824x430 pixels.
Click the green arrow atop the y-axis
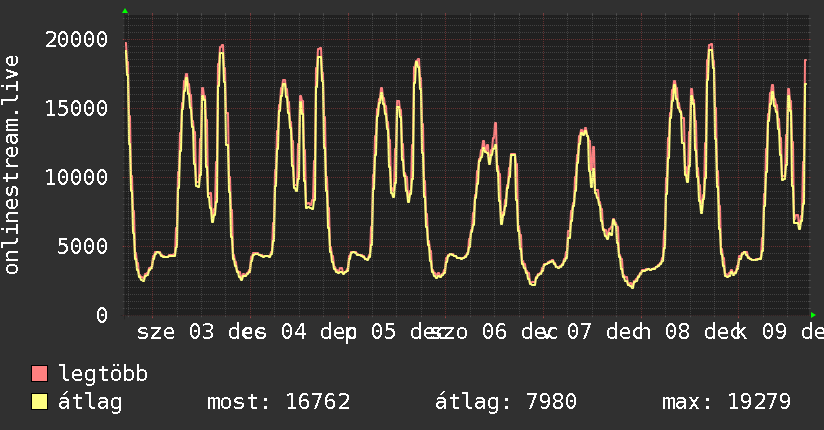pyautogui.click(x=125, y=11)
